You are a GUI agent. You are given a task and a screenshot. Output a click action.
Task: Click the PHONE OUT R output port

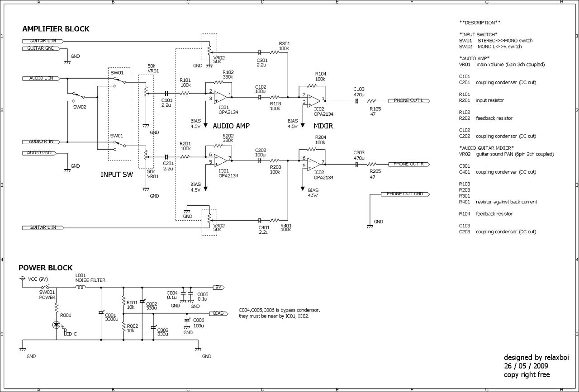pos(408,164)
